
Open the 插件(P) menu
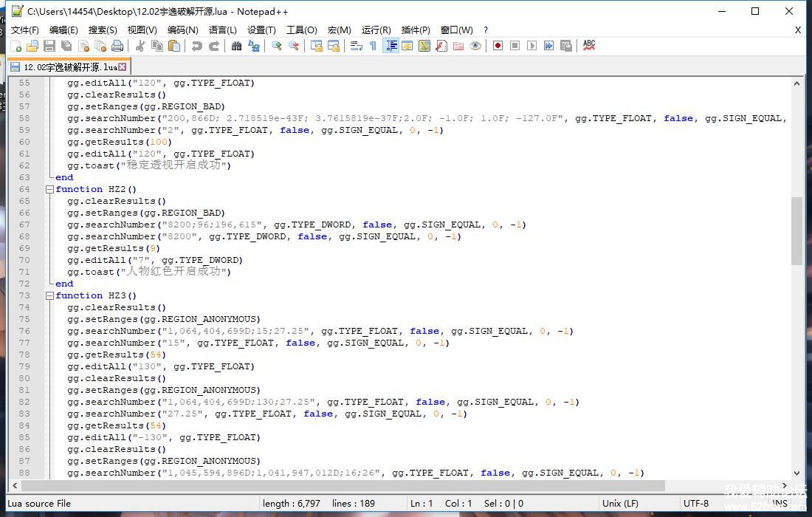pyautogui.click(x=416, y=30)
